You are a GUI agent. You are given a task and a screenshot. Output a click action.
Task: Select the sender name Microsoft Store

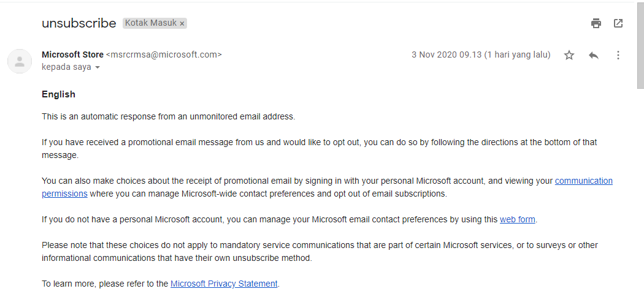point(72,55)
